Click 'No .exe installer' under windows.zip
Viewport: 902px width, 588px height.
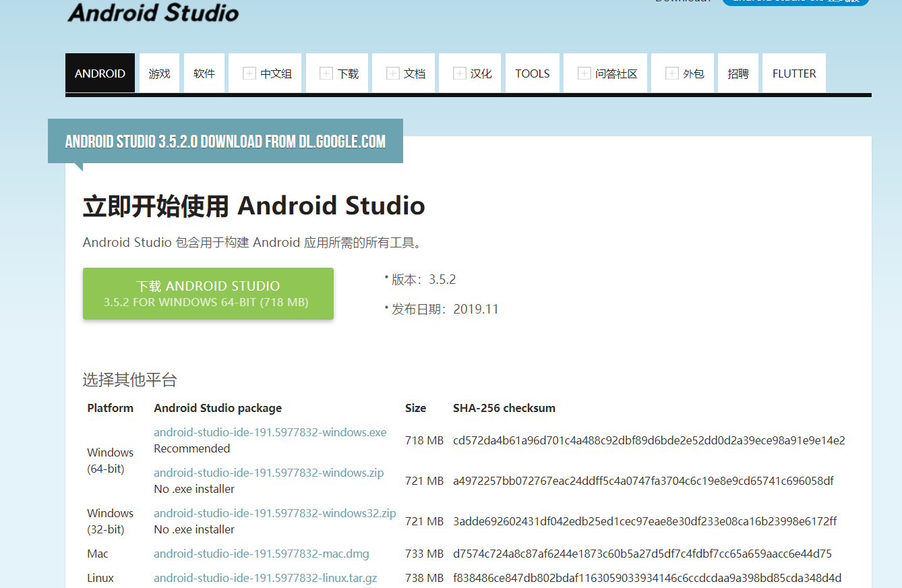pos(194,489)
